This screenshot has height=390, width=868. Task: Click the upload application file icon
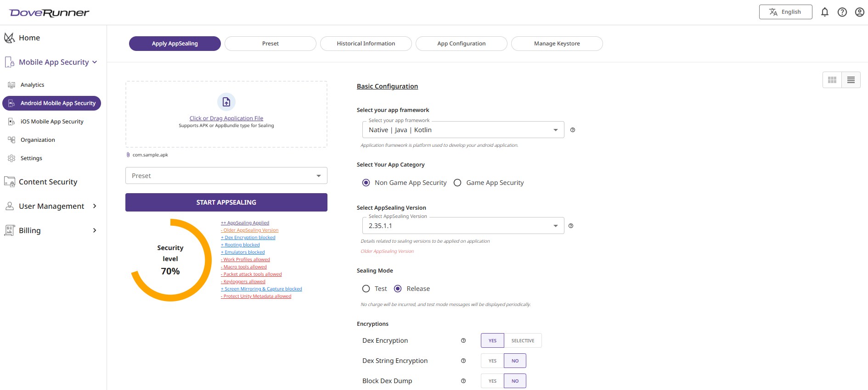[x=226, y=102]
